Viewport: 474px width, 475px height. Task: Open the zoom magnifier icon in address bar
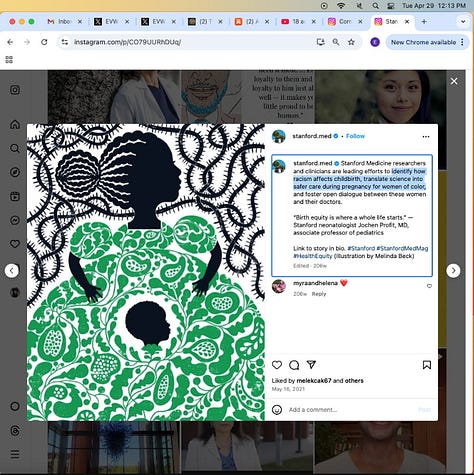point(336,42)
